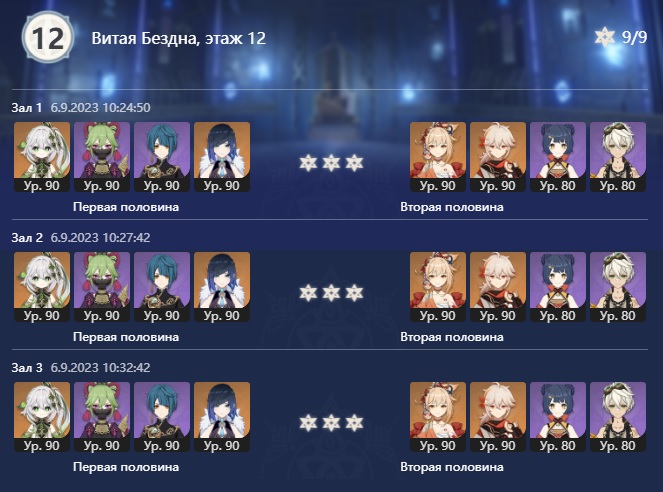Select Bennett portrait in Зал 3
Image resolution: width=663 pixels, height=492 pixels.
pos(618,417)
